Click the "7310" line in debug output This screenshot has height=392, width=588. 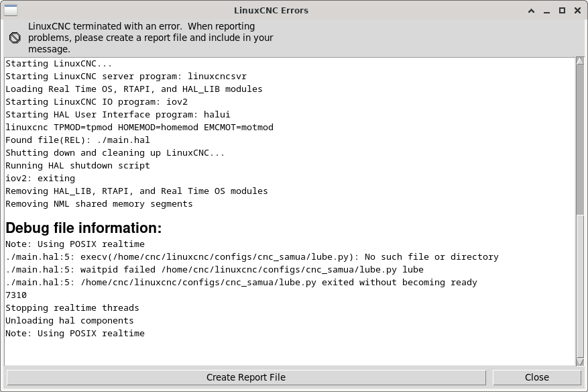16,295
